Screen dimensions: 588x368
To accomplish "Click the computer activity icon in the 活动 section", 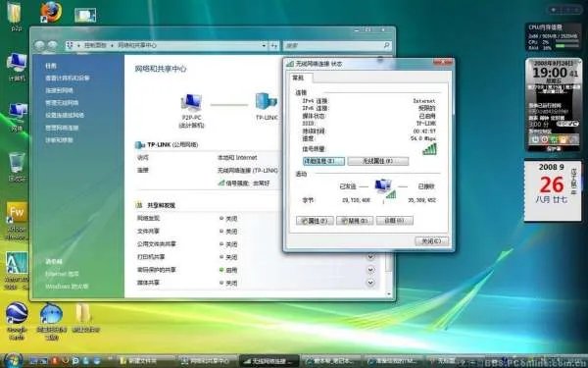I will [384, 187].
